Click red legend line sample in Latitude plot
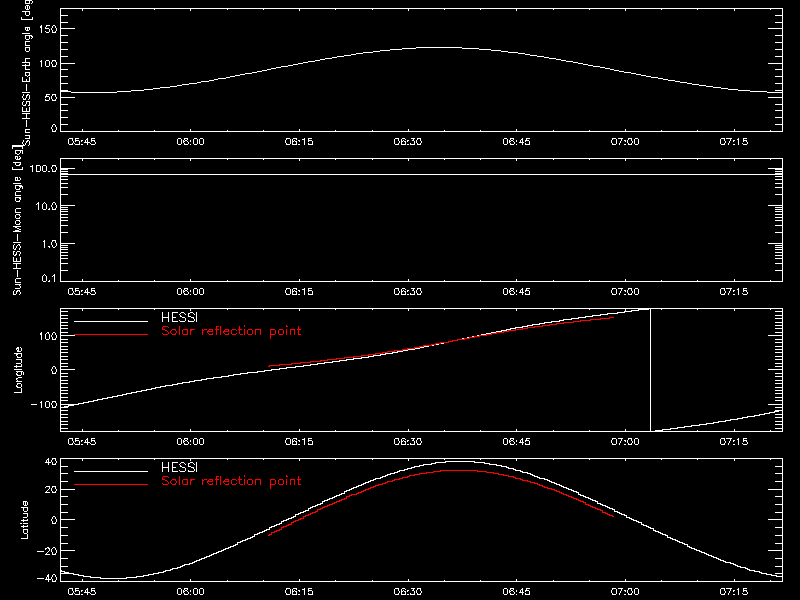 click(x=111, y=485)
